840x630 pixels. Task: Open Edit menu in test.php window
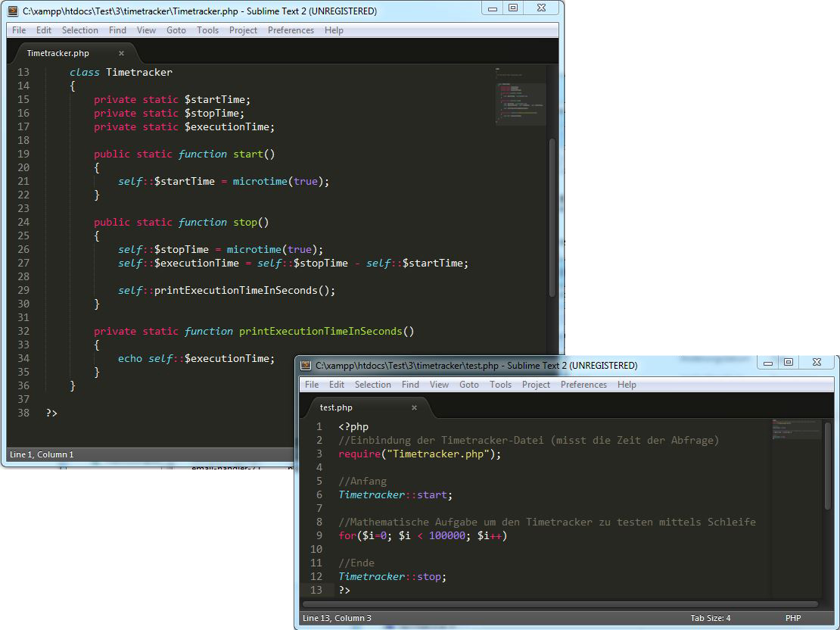[x=337, y=385]
